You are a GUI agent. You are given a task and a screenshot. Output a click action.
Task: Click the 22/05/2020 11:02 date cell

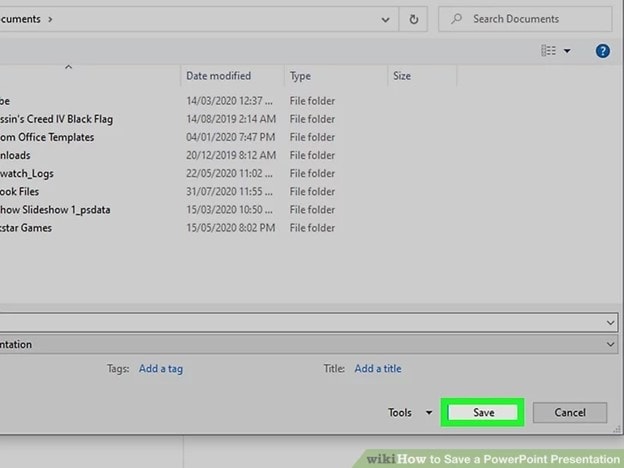(229, 174)
